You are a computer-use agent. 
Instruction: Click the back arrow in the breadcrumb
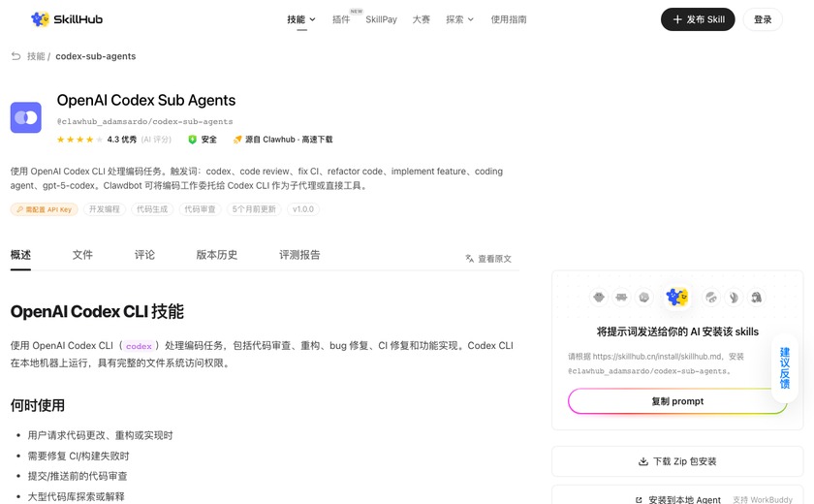[x=16, y=56]
